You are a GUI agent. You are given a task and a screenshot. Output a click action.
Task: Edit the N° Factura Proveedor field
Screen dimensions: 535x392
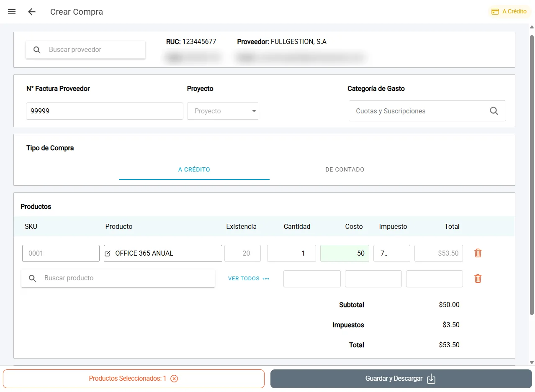point(105,111)
